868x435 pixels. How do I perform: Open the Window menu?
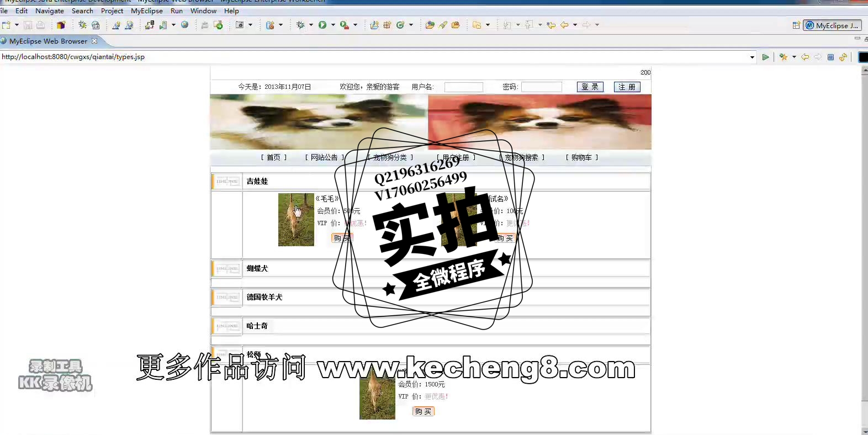pos(203,10)
